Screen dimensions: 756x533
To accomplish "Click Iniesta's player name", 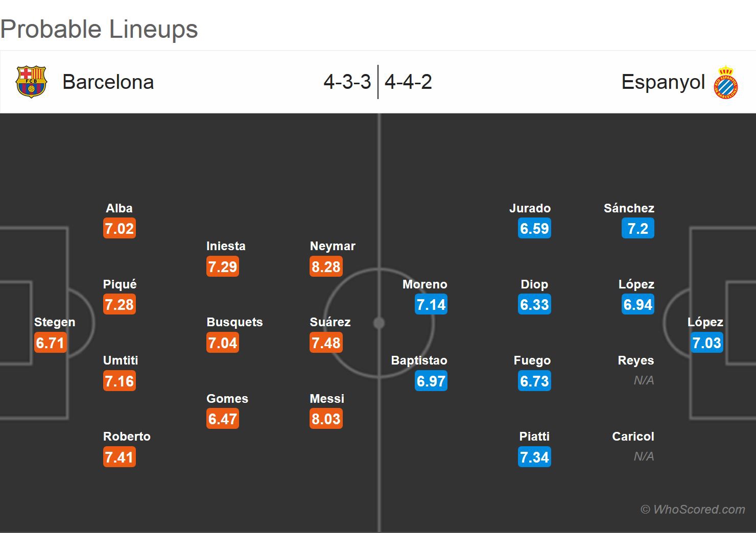I will click(x=226, y=246).
